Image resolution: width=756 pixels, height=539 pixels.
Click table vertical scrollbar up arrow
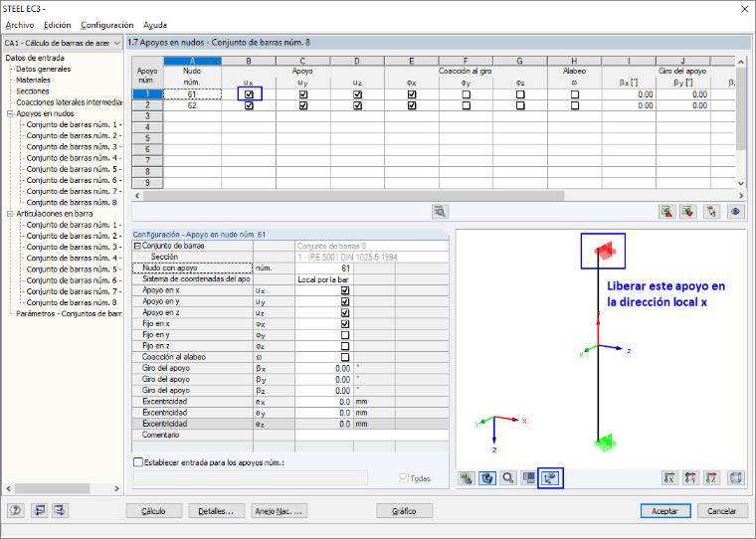[741, 62]
